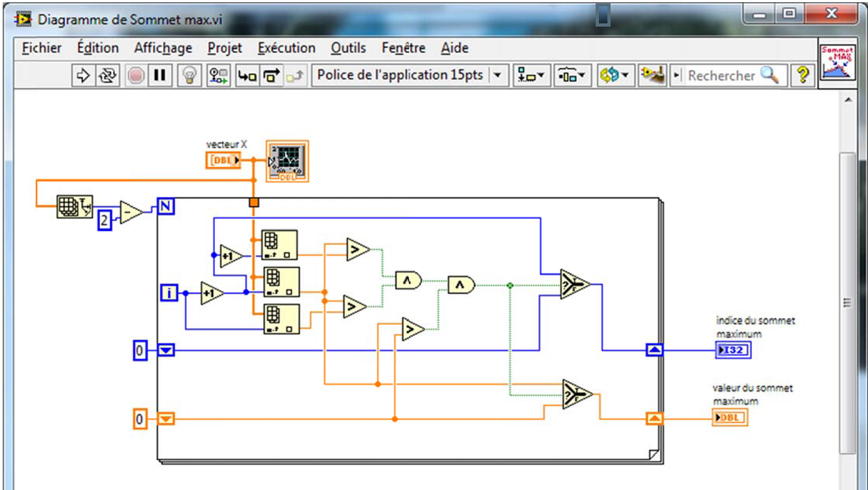Click the left orange shift register
The height and width of the screenshot is (490, 868).
[166, 418]
